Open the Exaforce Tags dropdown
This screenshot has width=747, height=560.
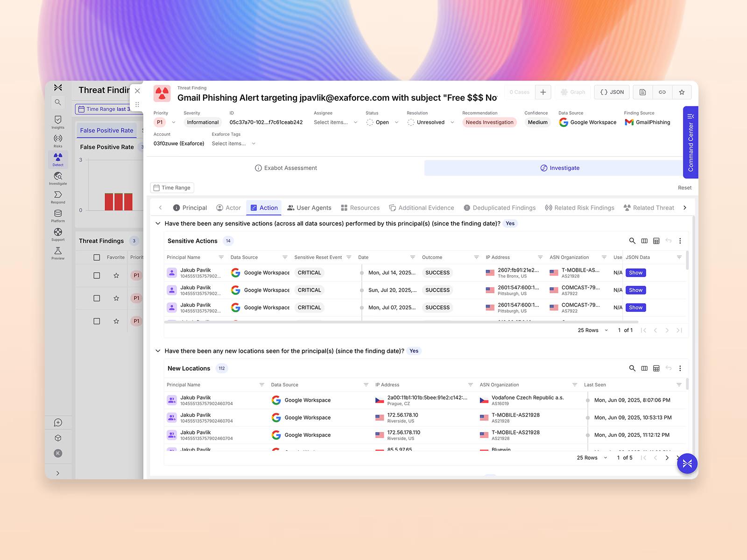point(234,144)
